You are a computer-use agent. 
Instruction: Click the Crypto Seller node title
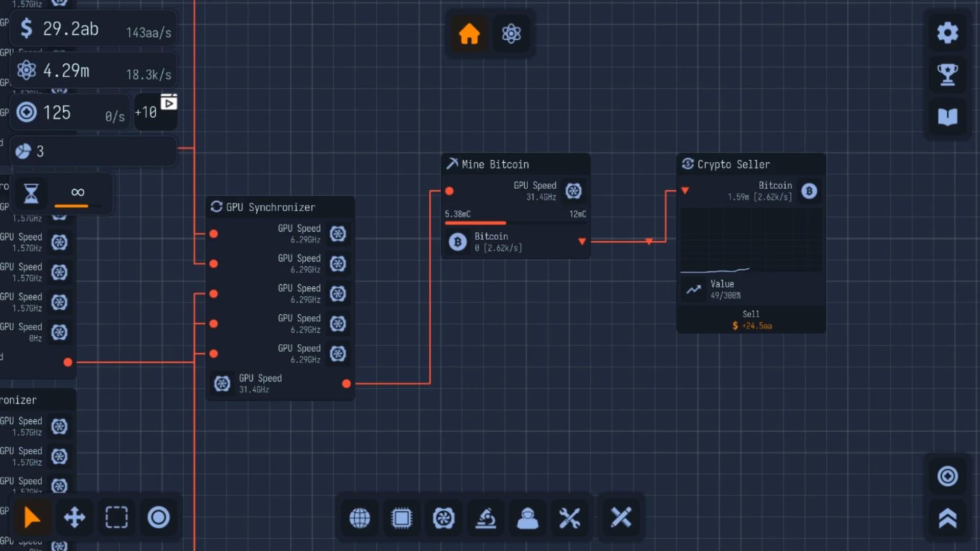pos(733,164)
